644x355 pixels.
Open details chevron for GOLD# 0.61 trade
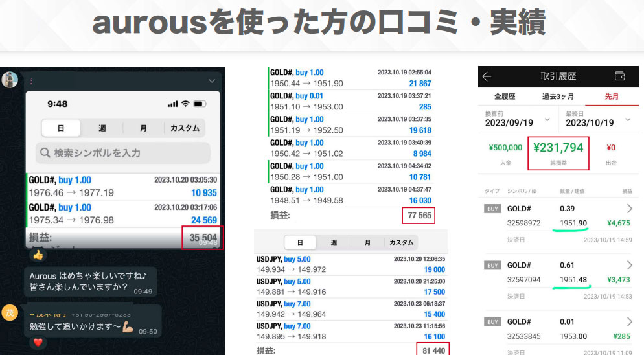click(x=630, y=265)
